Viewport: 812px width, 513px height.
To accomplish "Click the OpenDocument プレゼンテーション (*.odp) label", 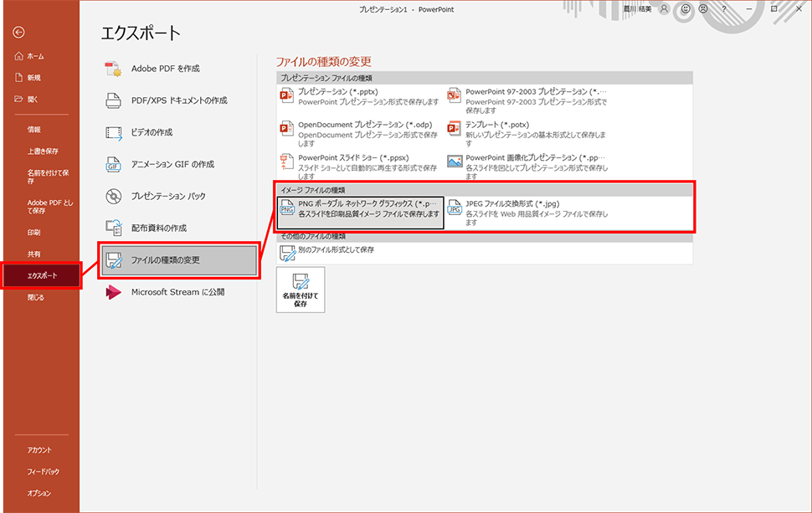I will [365, 125].
